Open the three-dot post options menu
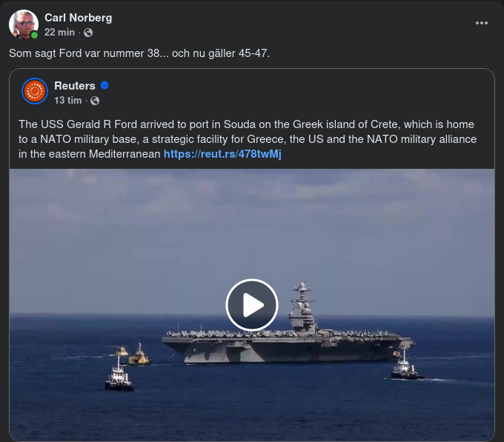 pos(482,23)
